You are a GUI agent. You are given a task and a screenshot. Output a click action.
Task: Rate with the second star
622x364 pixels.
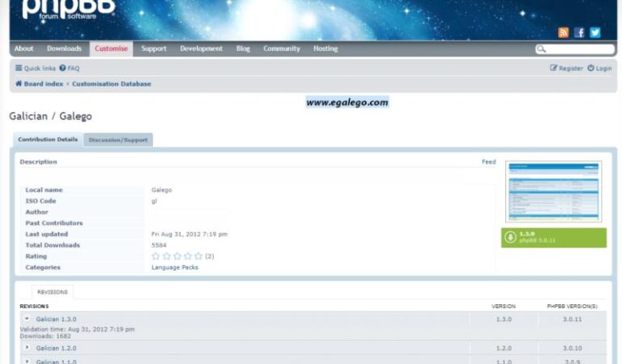(x=167, y=256)
